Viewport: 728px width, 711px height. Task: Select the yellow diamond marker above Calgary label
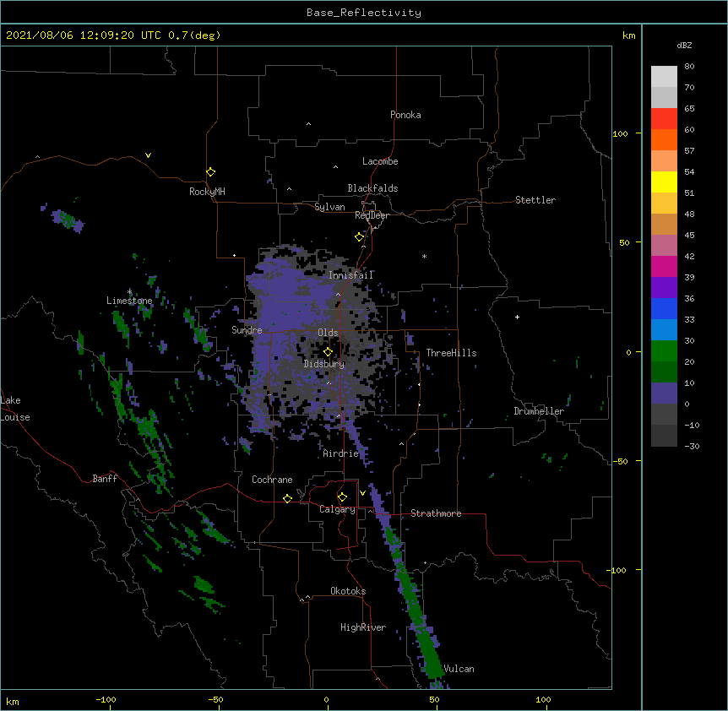(x=342, y=497)
